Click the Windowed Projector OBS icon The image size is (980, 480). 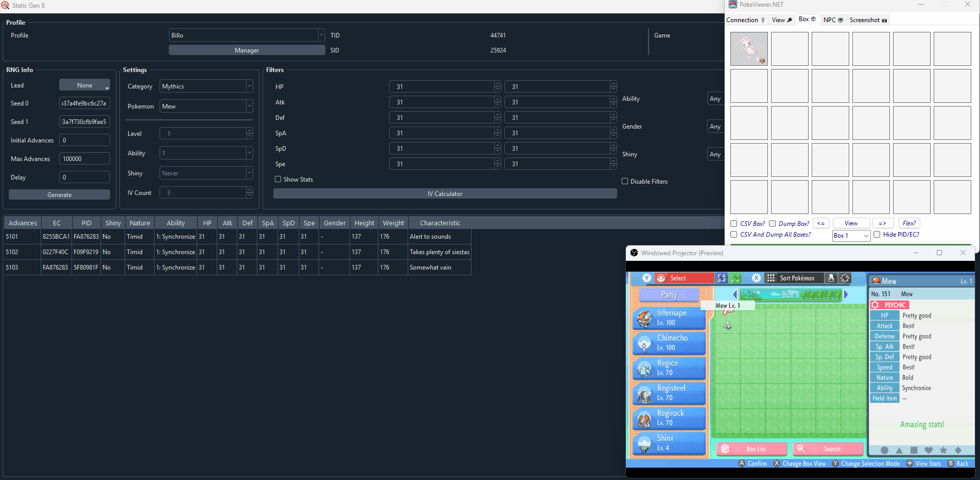634,253
